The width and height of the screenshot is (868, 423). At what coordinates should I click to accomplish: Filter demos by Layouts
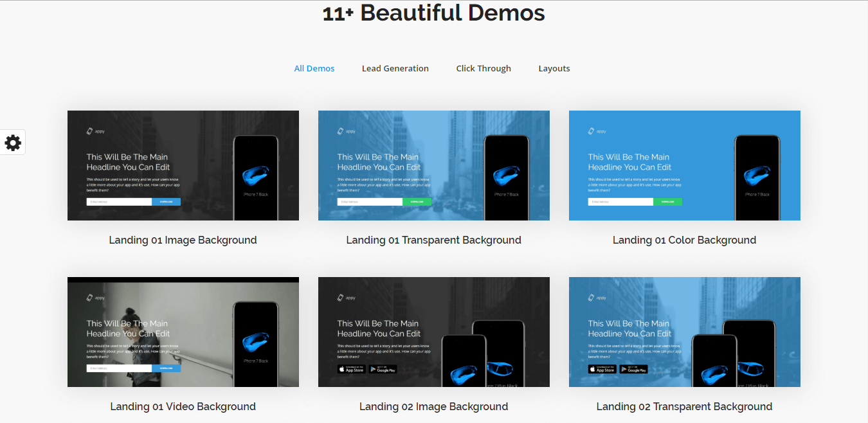pyautogui.click(x=554, y=68)
